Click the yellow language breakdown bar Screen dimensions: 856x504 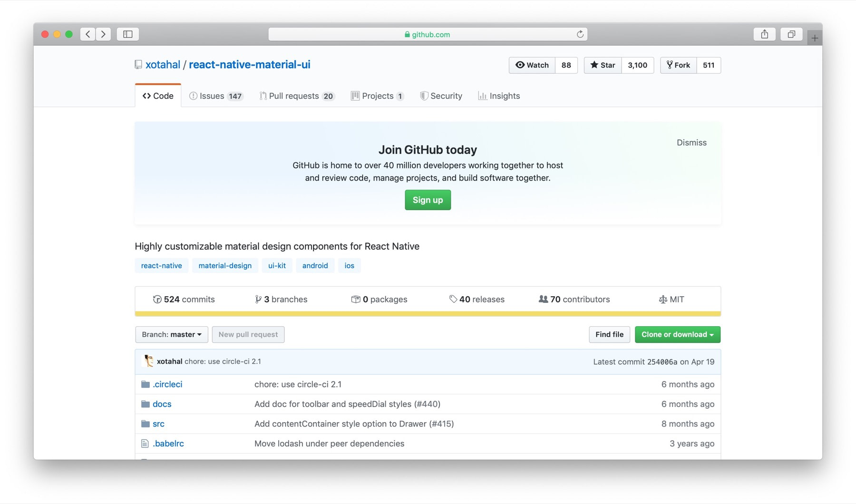pyautogui.click(x=428, y=314)
